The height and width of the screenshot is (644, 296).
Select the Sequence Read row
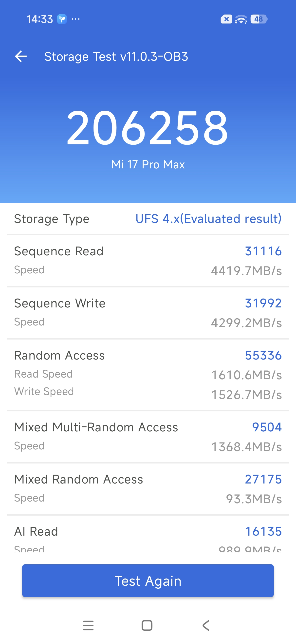[148, 261]
